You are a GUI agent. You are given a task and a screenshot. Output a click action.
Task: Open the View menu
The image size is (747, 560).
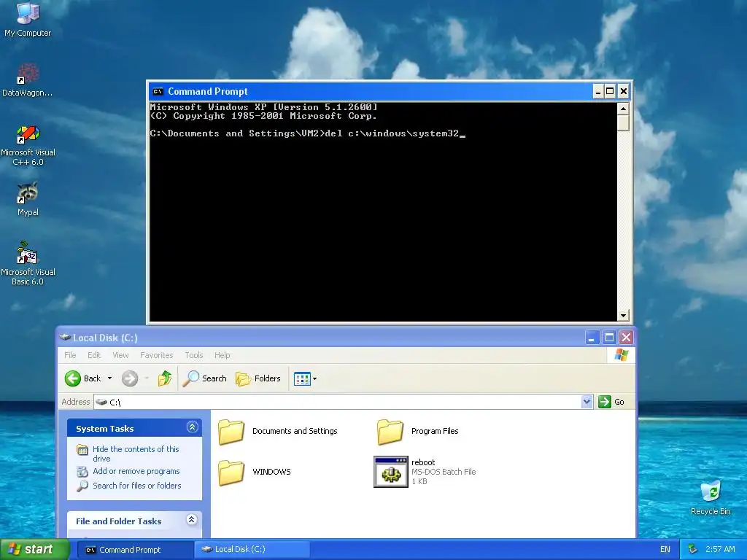click(x=120, y=355)
